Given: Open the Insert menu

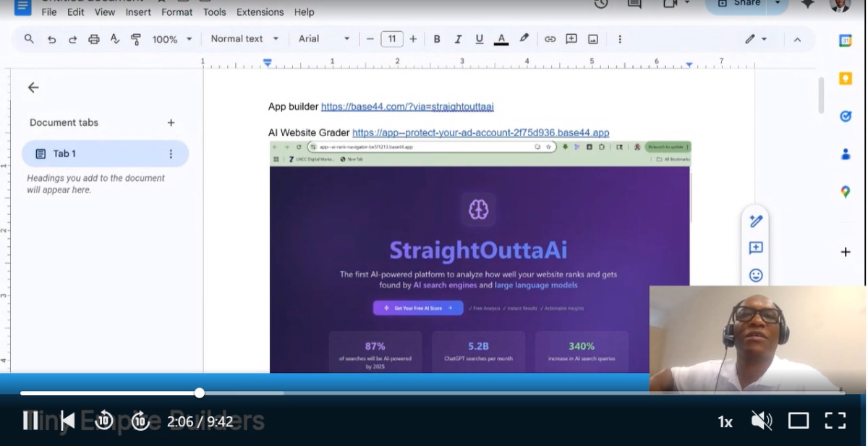Looking at the screenshot, I should point(138,12).
